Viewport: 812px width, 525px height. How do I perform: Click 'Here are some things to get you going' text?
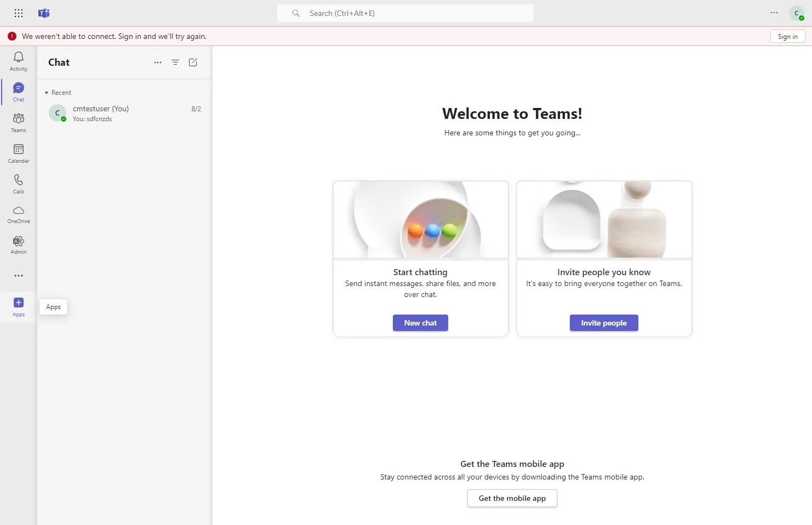click(x=512, y=133)
